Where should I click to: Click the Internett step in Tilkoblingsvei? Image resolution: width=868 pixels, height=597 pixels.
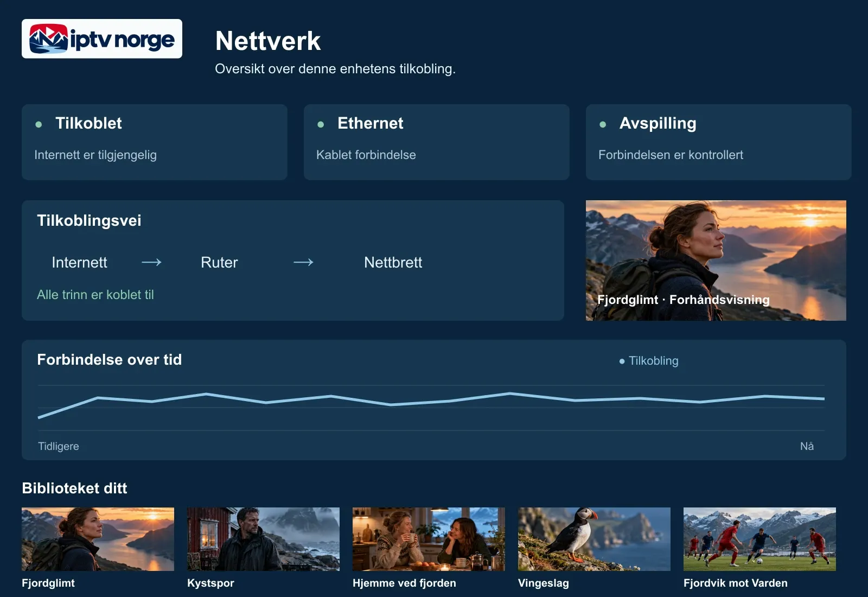(79, 263)
